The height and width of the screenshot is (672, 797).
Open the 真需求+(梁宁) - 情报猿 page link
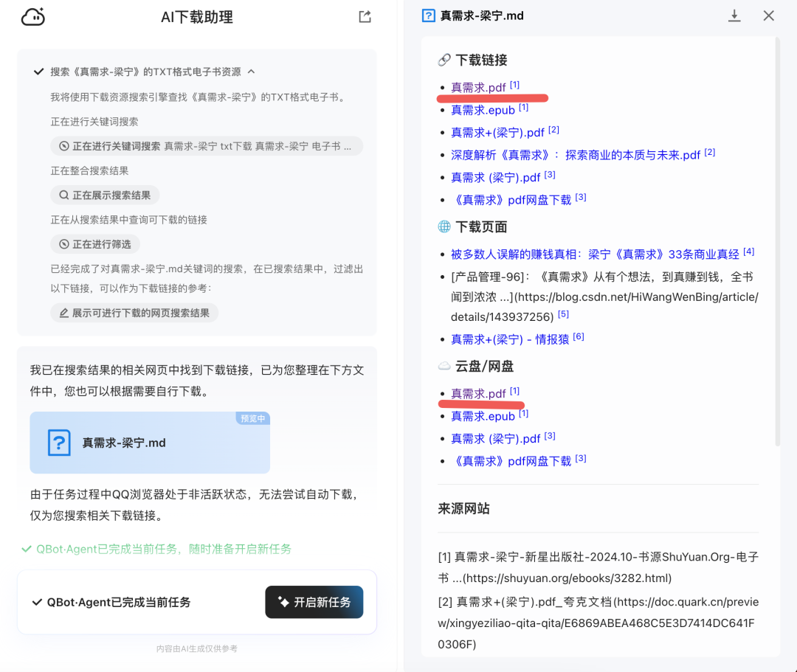click(x=510, y=338)
